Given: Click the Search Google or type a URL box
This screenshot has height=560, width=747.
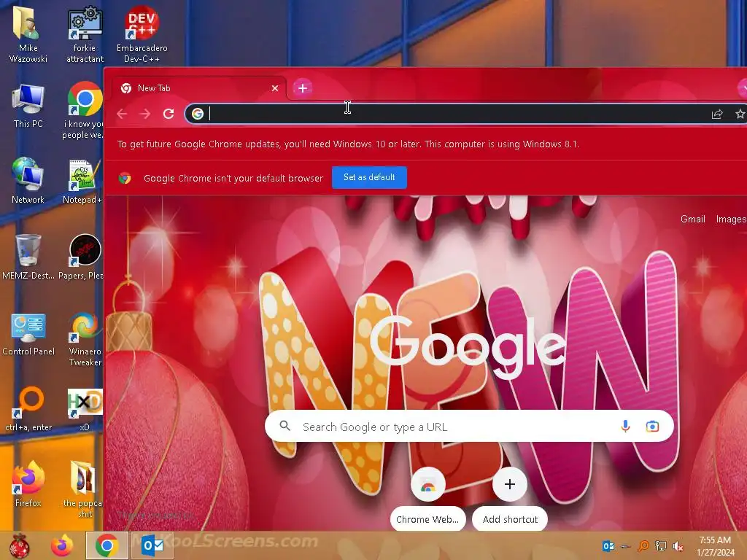Looking at the screenshot, I should tap(469, 426).
